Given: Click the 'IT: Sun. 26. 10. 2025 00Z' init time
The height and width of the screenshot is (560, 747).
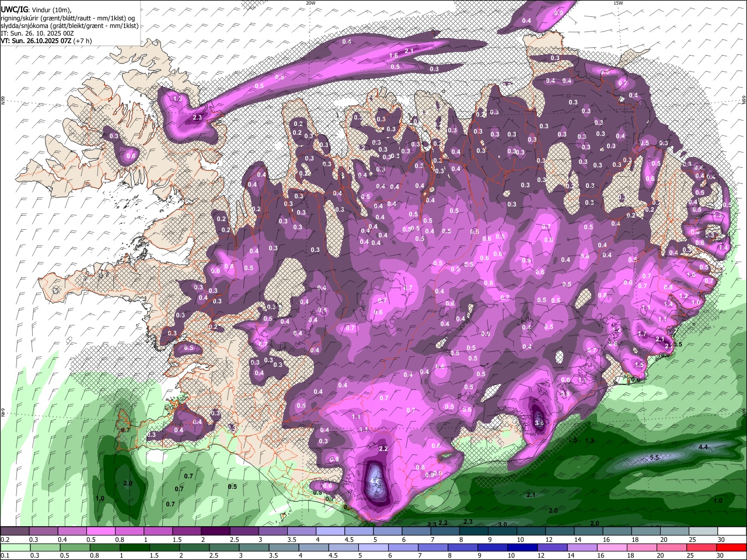Looking at the screenshot, I should coord(37,33).
